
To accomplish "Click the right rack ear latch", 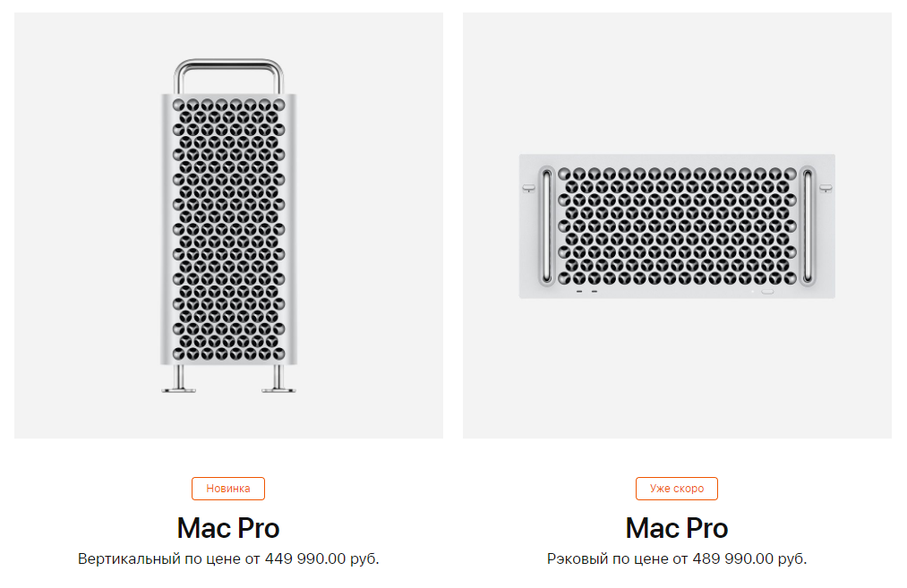I will tap(825, 187).
